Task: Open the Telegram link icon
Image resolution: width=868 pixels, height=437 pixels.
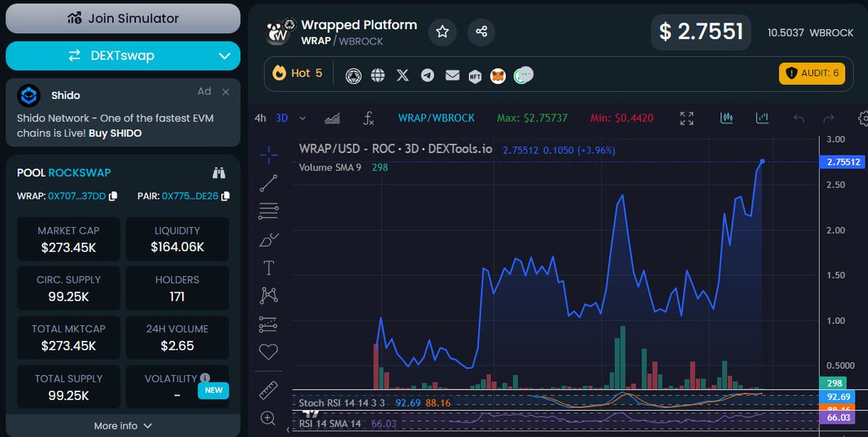Action: tap(427, 75)
